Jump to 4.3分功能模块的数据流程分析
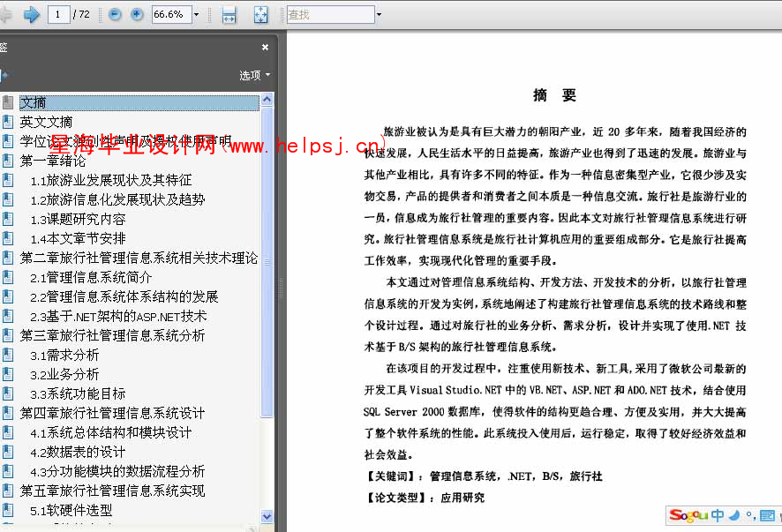Screen dimensions: 782x532 (x=117, y=472)
